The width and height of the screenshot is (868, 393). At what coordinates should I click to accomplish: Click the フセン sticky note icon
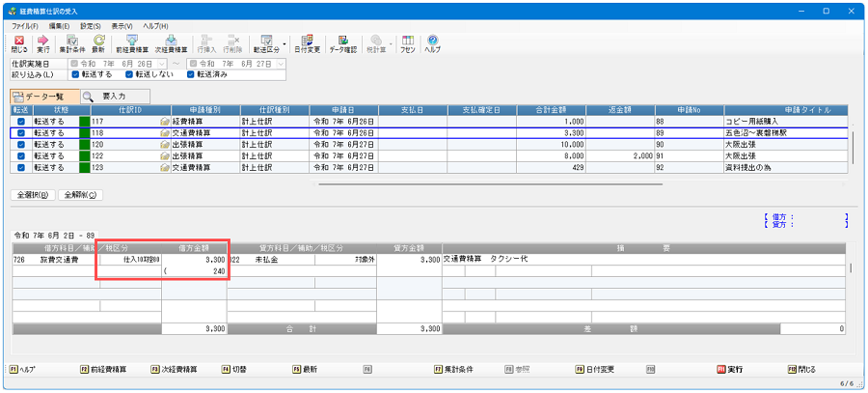click(x=408, y=43)
